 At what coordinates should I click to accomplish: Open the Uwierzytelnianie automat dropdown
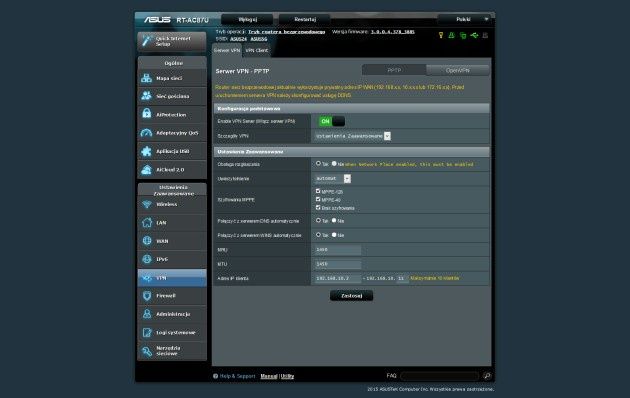point(333,178)
